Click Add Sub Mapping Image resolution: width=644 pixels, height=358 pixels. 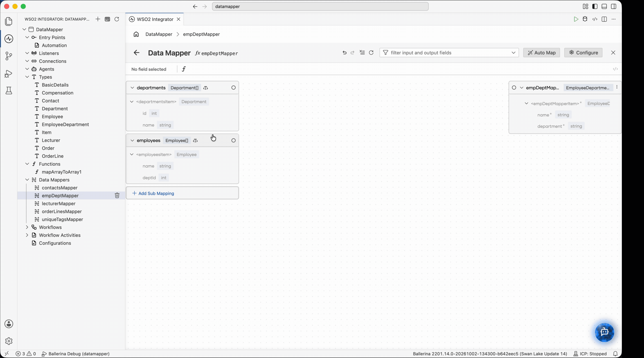(153, 193)
